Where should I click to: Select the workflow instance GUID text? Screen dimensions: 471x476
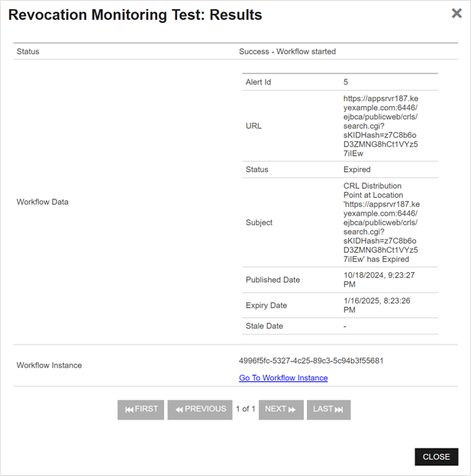(311, 361)
